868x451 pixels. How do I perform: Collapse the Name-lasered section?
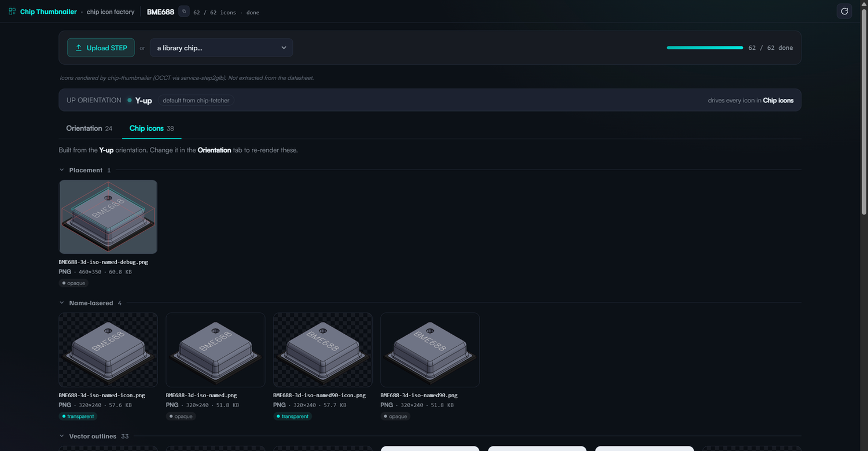[62, 303]
